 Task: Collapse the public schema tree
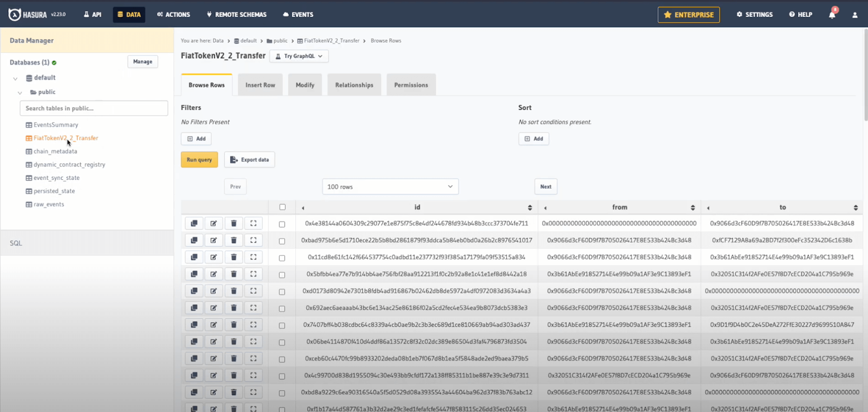pos(20,92)
